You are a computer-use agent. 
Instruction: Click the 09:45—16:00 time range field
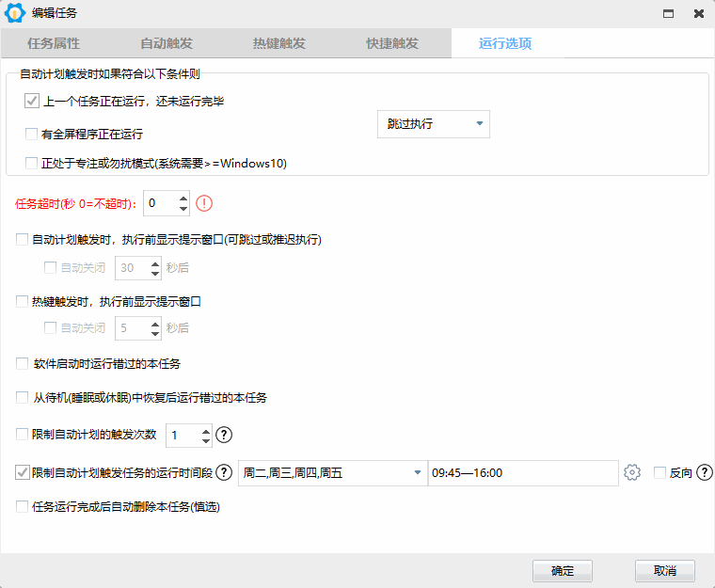[x=522, y=473]
